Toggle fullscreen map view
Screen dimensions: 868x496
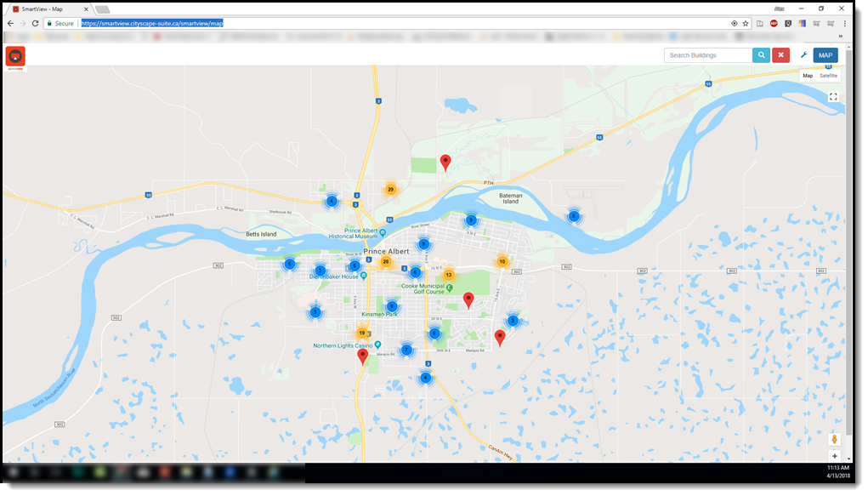click(x=833, y=97)
